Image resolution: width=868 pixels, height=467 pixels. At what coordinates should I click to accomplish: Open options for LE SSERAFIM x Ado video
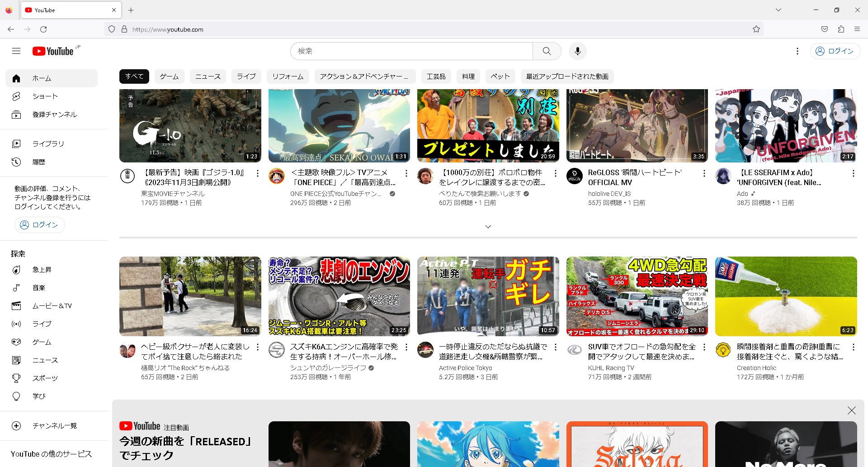pyautogui.click(x=854, y=173)
